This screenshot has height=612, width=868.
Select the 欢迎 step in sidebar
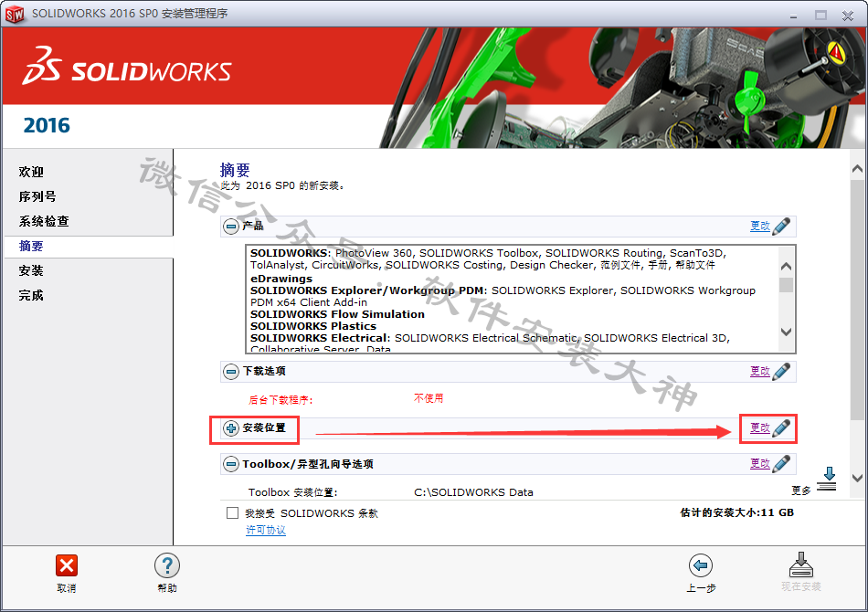pyautogui.click(x=31, y=172)
